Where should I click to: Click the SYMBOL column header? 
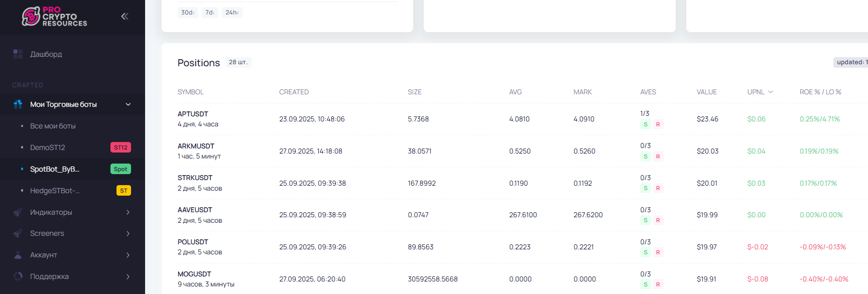[191, 92]
